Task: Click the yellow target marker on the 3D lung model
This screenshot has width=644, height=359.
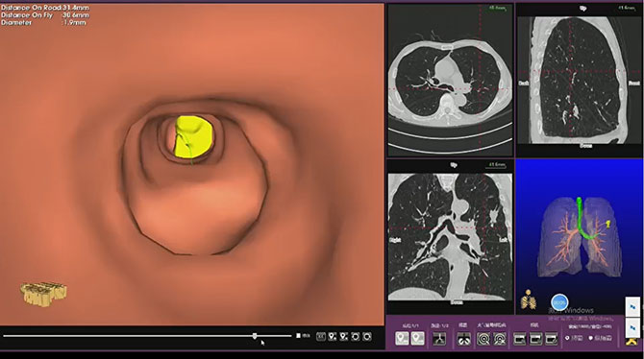Action: [x=608, y=224]
